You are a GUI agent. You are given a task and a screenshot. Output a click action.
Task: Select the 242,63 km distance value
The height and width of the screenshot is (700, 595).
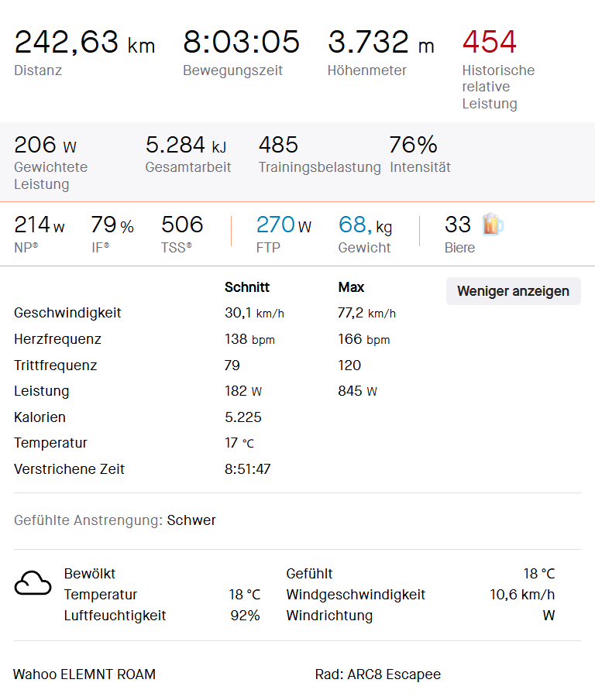click(x=84, y=42)
